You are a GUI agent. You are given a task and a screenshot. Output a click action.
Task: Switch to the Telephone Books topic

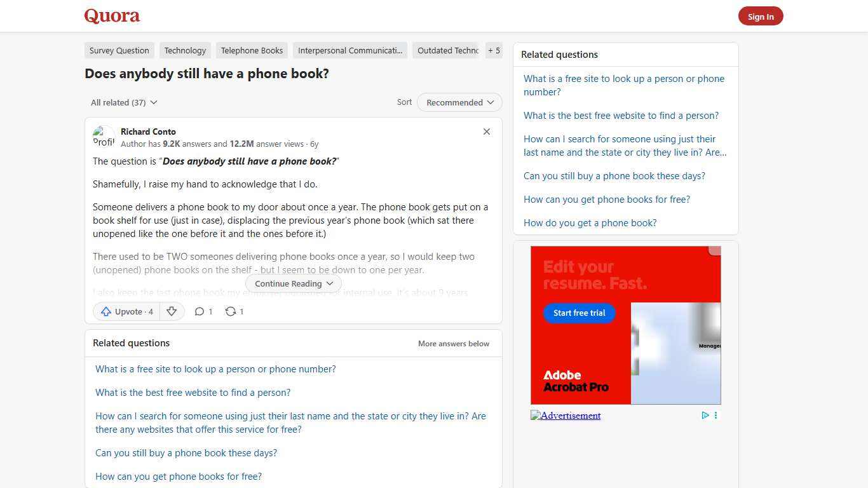(252, 50)
